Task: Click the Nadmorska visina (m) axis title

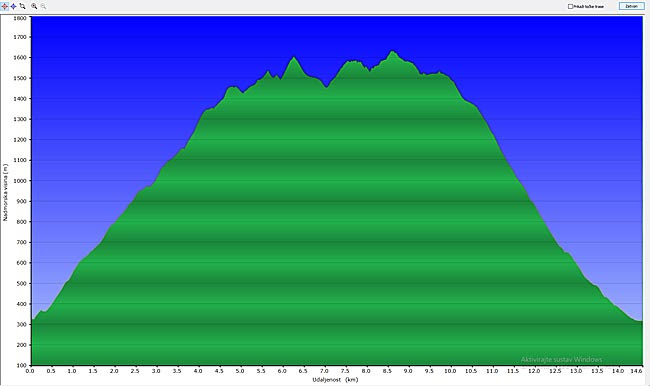Action: pyautogui.click(x=5, y=192)
